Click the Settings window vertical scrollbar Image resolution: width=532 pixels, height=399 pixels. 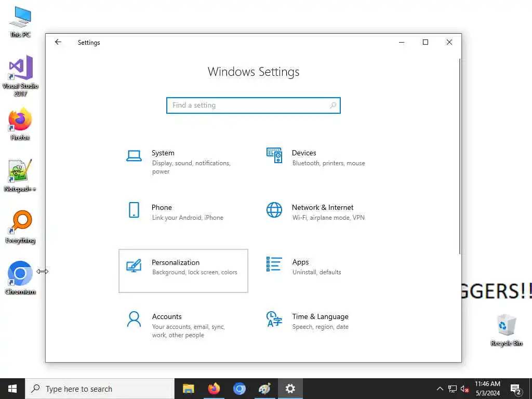coord(460,156)
